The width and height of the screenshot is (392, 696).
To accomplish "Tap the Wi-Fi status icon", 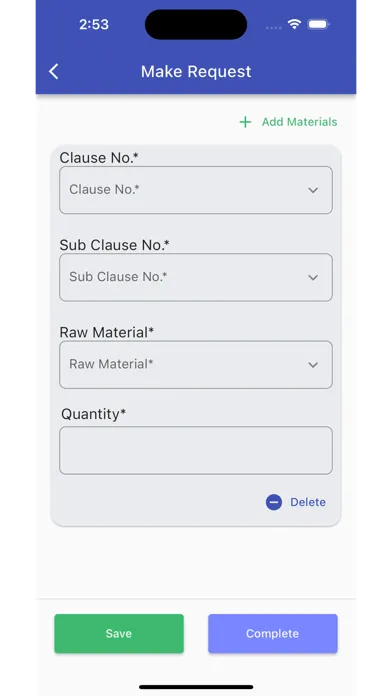I will coord(294,24).
